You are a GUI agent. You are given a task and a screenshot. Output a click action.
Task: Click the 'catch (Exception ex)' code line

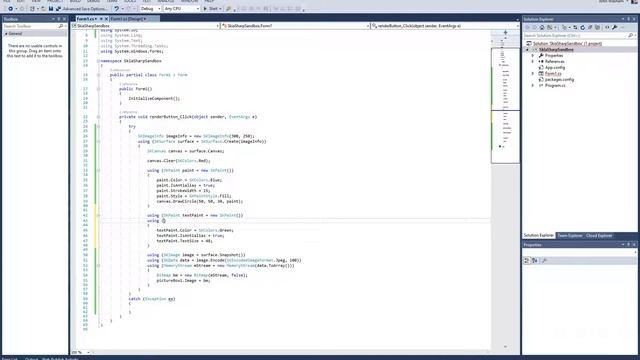point(152,299)
